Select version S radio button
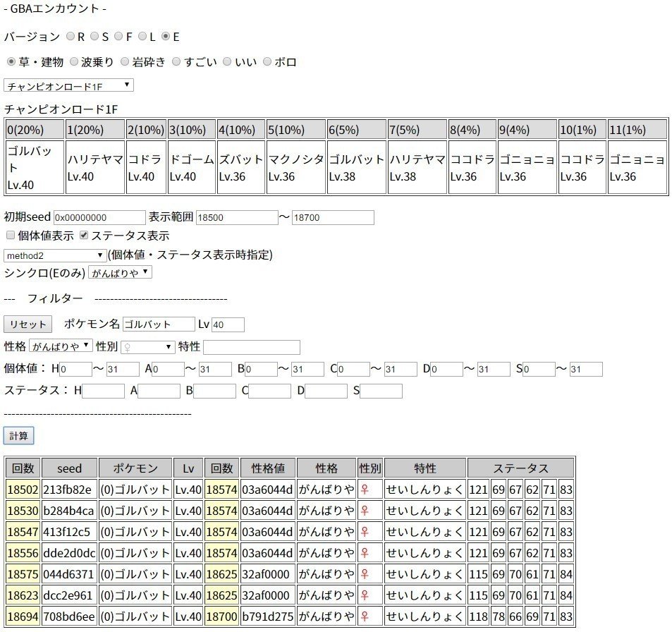This screenshot has width=672, height=632. (x=94, y=37)
